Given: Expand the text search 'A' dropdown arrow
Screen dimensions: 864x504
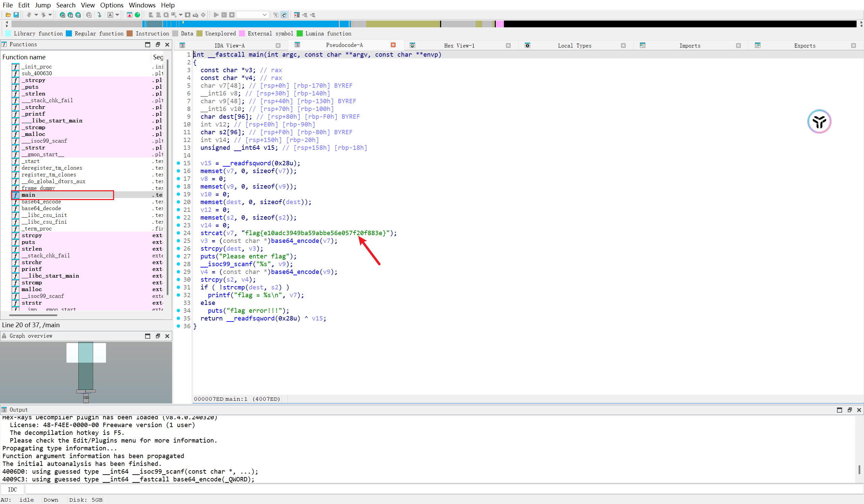Looking at the screenshot, I should [x=117, y=15].
